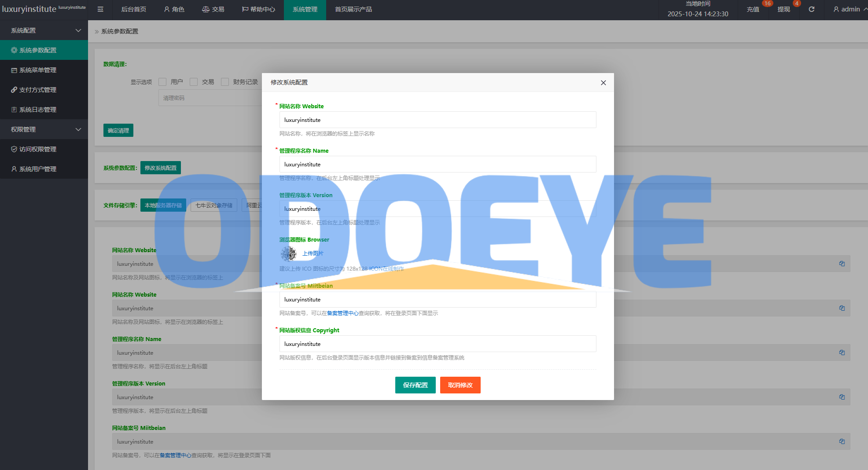Open 帮助中心 in top navigation
Screen dimensions: 868x470
click(258, 9)
